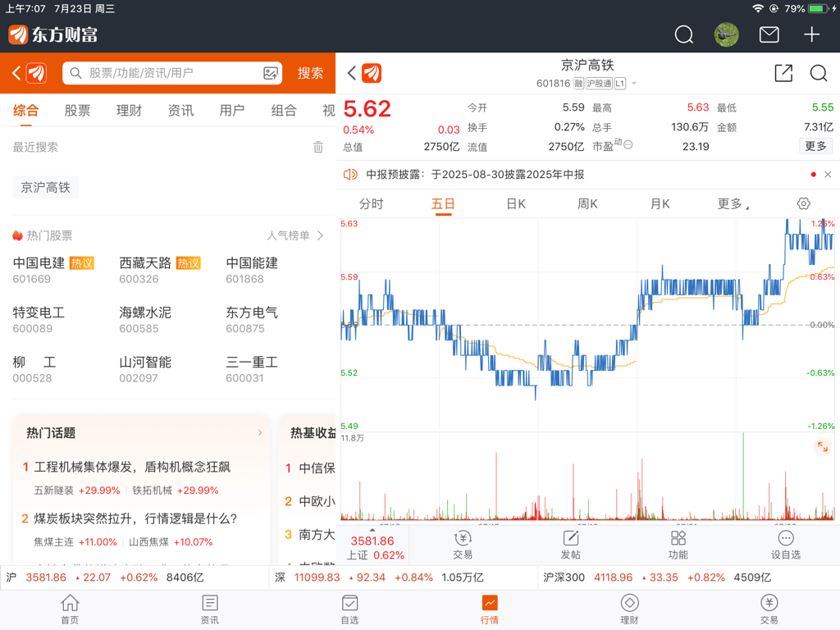
Task: Open topic 工程机械集体爆发
Action: point(132,467)
